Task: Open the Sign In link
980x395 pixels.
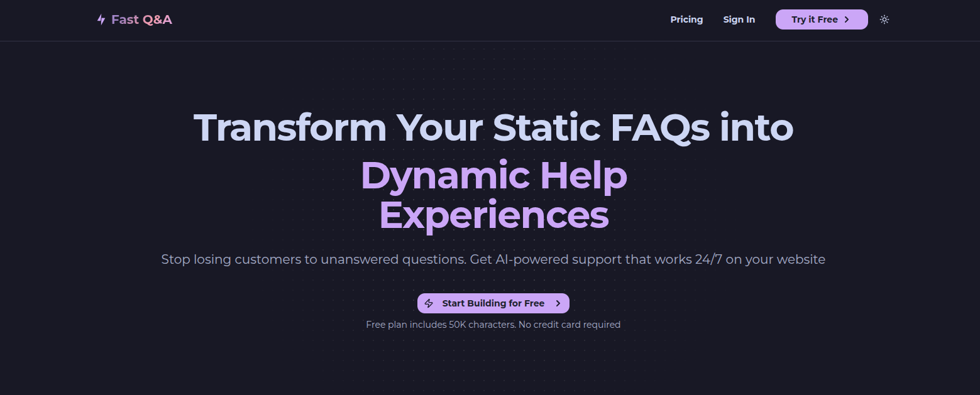Action: 739,19
